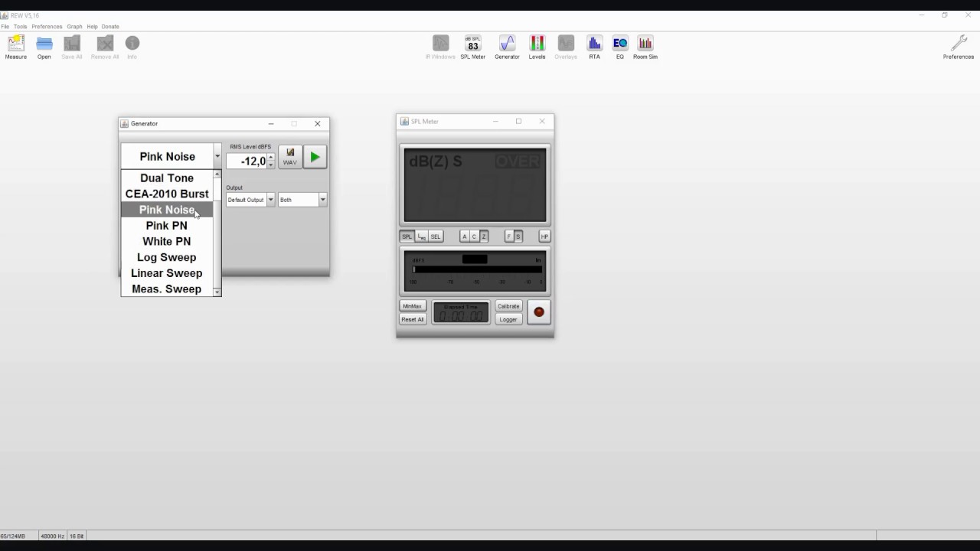Open the Donate menu
Image resolution: width=980 pixels, height=551 pixels.
tap(110, 27)
